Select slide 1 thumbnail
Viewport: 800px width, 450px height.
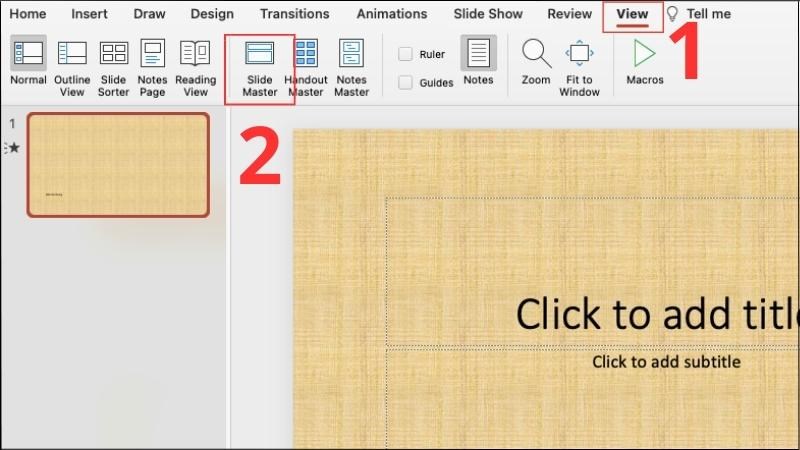click(x=118, y=165)
